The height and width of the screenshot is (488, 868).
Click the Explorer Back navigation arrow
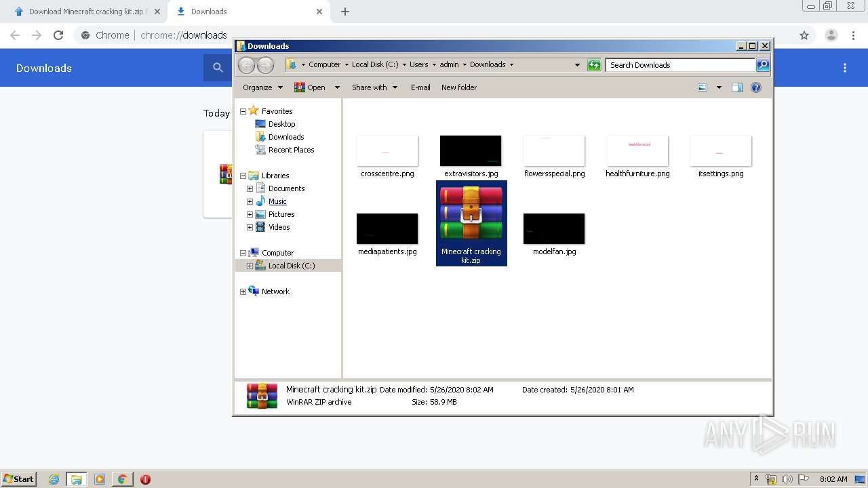tap(246, 65)
